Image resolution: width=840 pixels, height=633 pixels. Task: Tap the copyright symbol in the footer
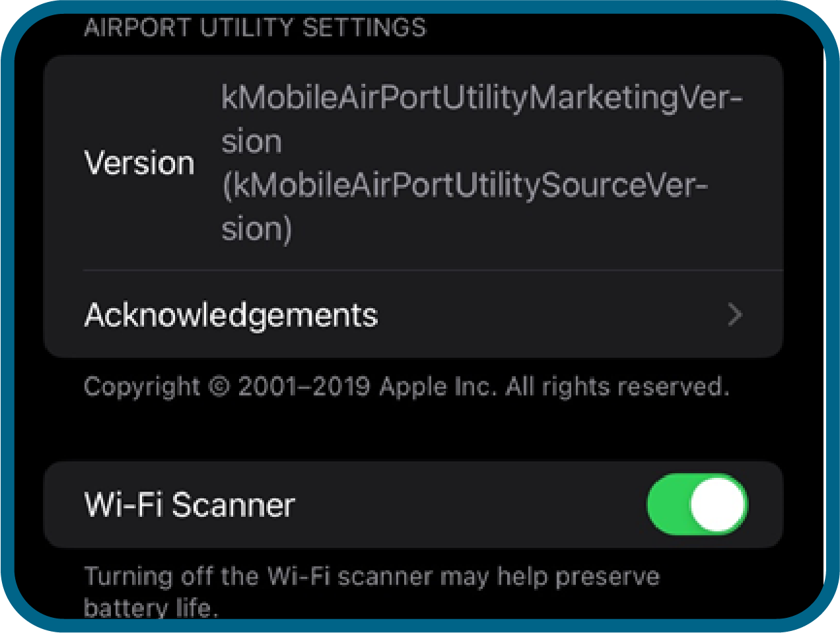coord(219,386)
